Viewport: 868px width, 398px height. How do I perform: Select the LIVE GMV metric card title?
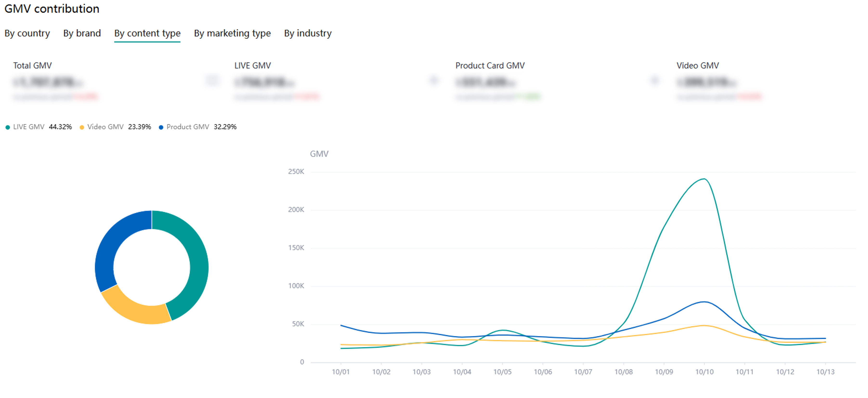252,66
